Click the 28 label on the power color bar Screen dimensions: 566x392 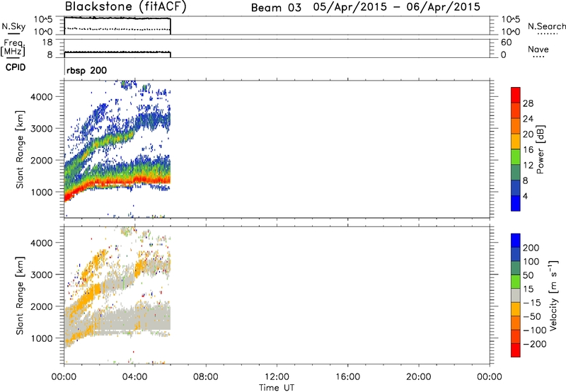[528, 103]
